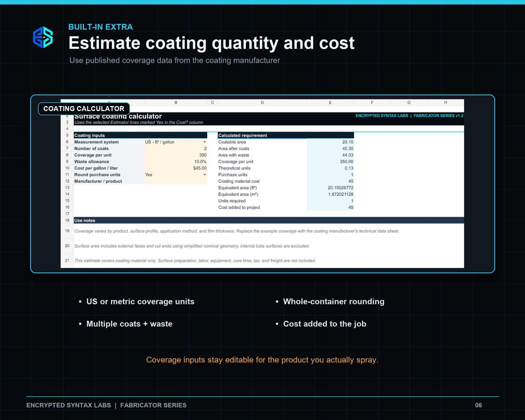The height and width of the screenshot is (420, 525).
Task: Click the Encrypted Syntax Labs logo icon
Action: [x=43, y=37]
